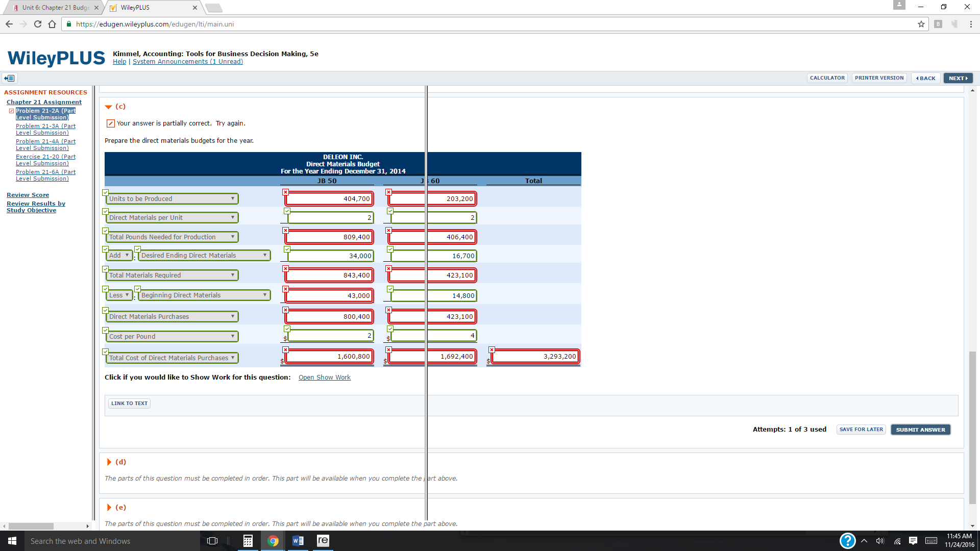
Task: Open Beginning Direct Materials dropdown
Action: pos(204,295)
